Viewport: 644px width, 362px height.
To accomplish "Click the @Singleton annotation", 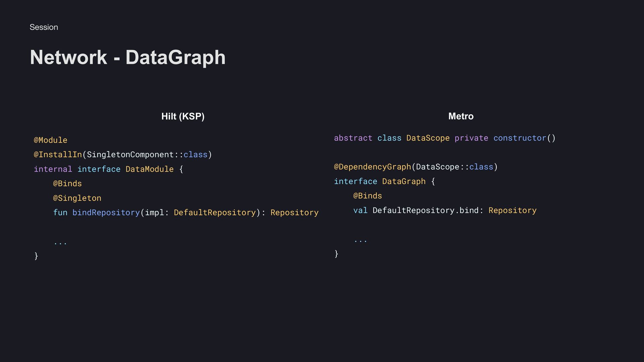I will pyautogui.click(x=77, y=198).
